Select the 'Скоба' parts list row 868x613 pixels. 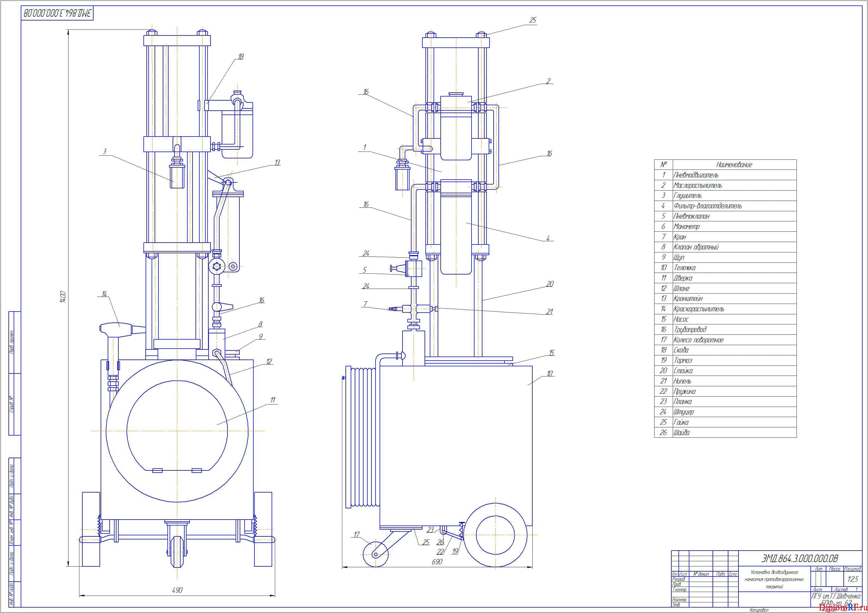[x=725, y=350]
